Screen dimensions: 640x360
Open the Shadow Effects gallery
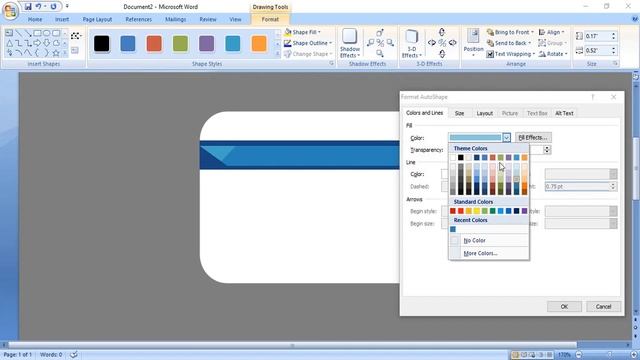(350, 43)
